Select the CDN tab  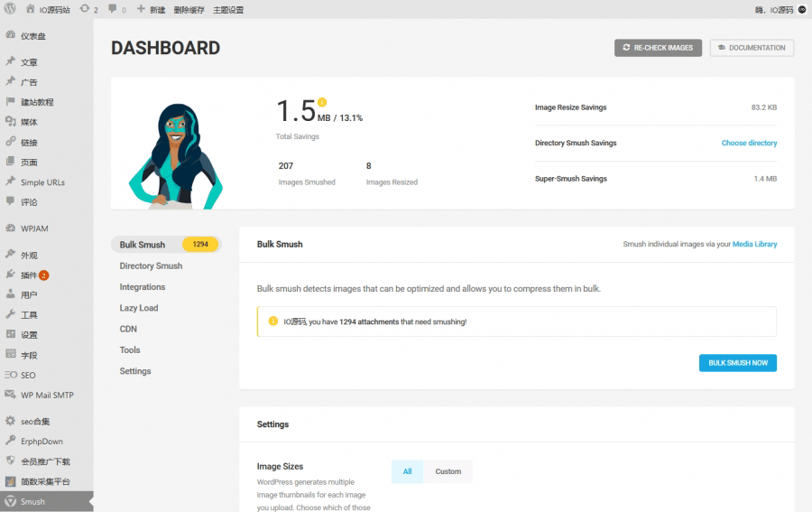click(x=128, y=329)
